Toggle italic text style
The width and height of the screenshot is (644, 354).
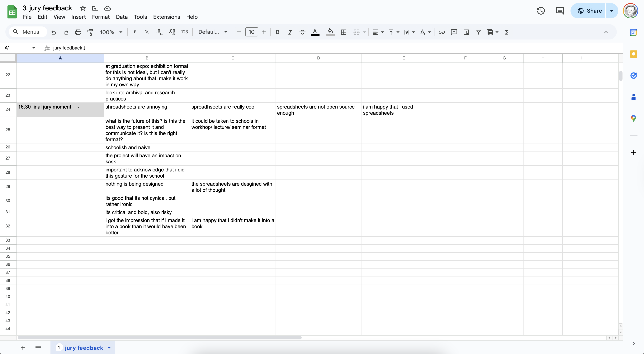(x=290, y=32)
